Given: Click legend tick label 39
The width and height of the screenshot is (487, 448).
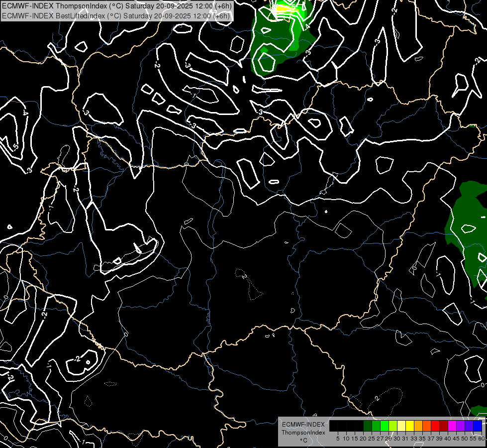Looking at the screenshot, I should click(439, 439).
